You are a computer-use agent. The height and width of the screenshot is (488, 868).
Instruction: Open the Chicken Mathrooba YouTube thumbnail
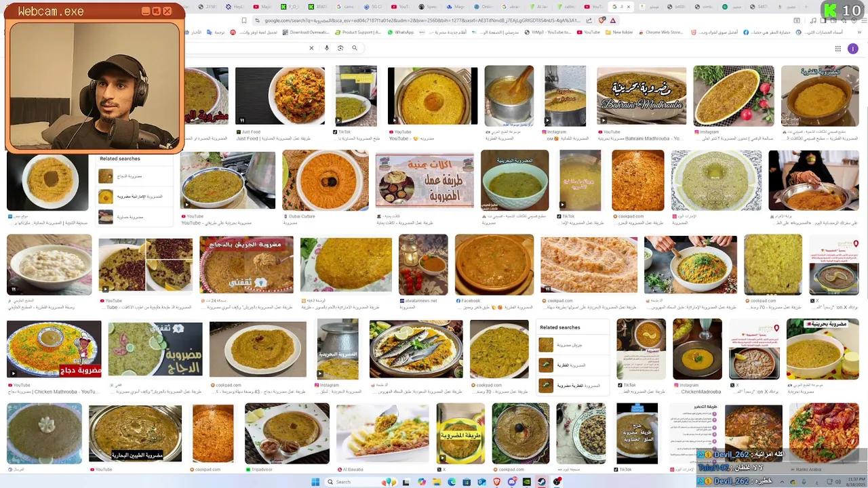54,349
